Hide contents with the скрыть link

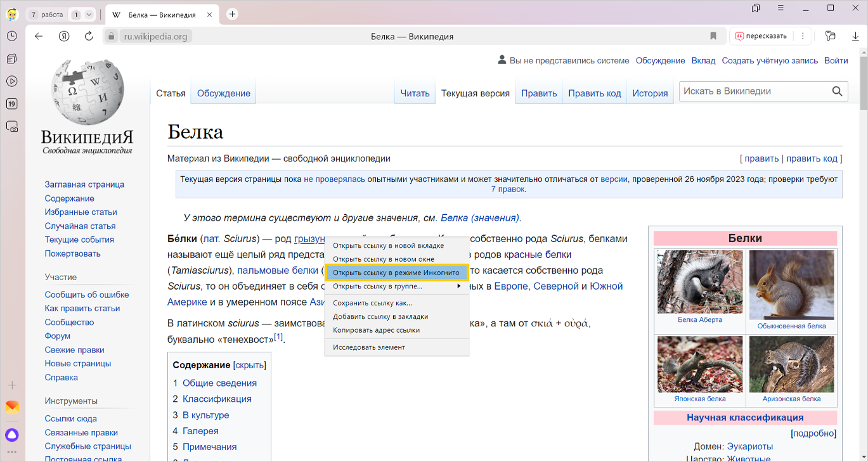click(x=250, y=365)
